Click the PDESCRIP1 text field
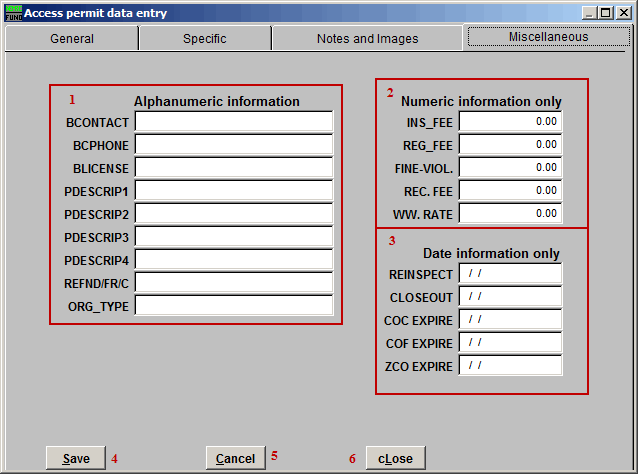The image size is (638, 474). tap(234, 190)
